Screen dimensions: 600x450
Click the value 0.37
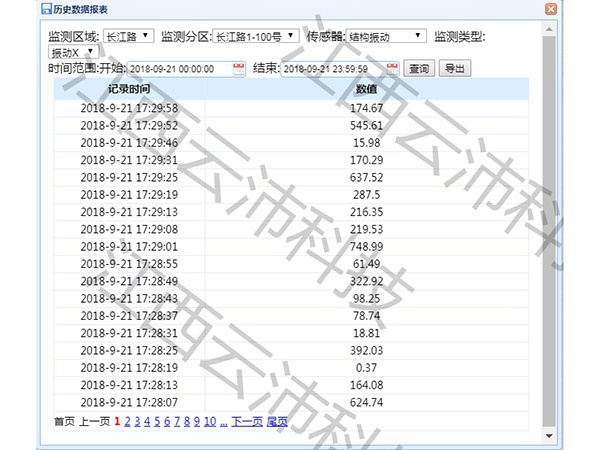[x=367, y=368]
